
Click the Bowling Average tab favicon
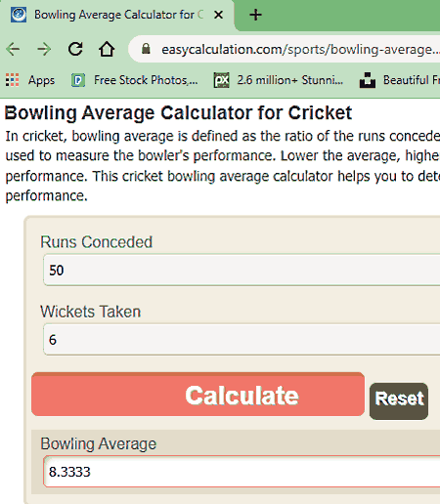click(19, 15)
